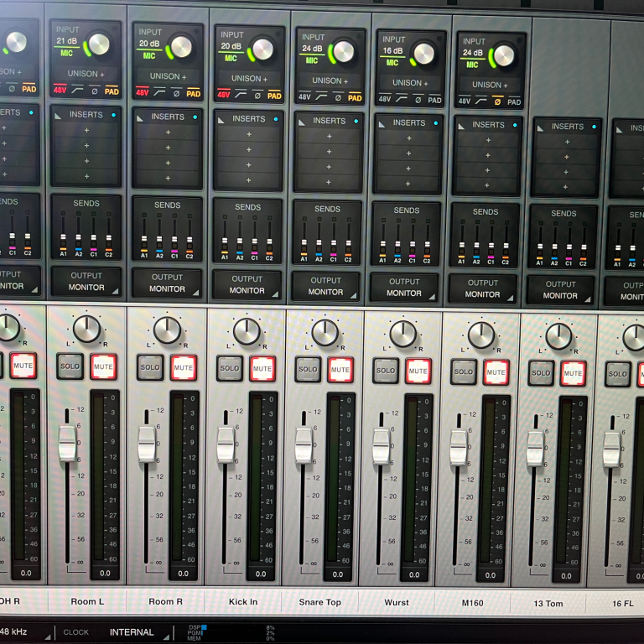Toggle low cut filter icon on Wurst
This screenshot has height=644, width=644.
point(402,99)
